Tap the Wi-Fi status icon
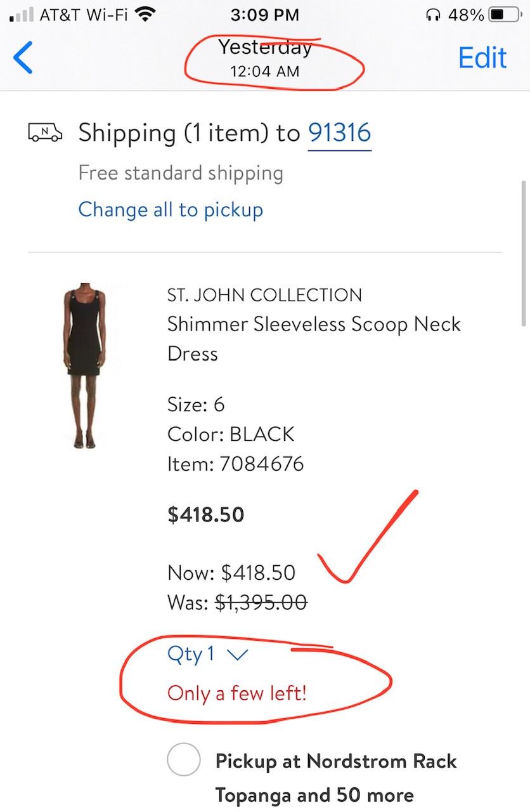Screen dimensions: 530x812 coord(145,15)
